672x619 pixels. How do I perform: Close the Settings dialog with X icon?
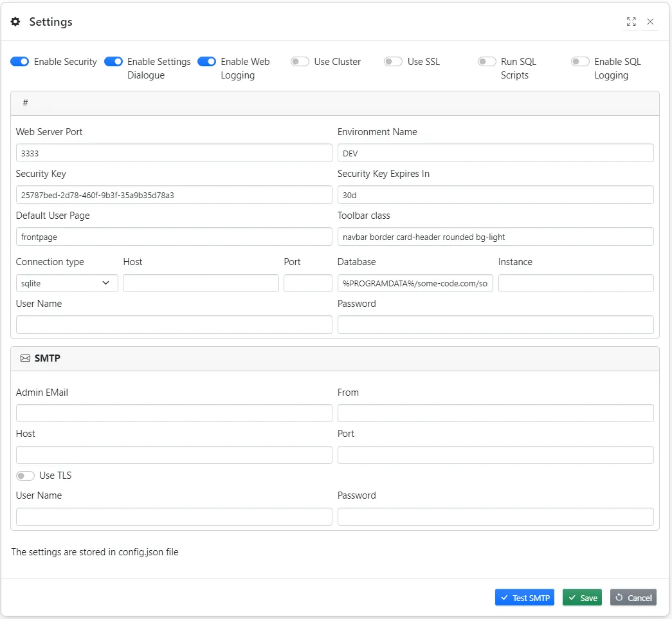point(650,22)
